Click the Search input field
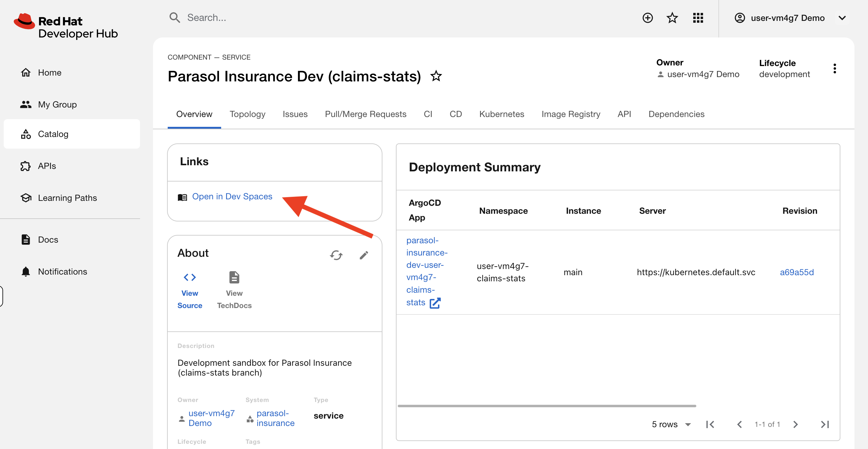This screenshot has width=868, height=449. click(398, 18)
